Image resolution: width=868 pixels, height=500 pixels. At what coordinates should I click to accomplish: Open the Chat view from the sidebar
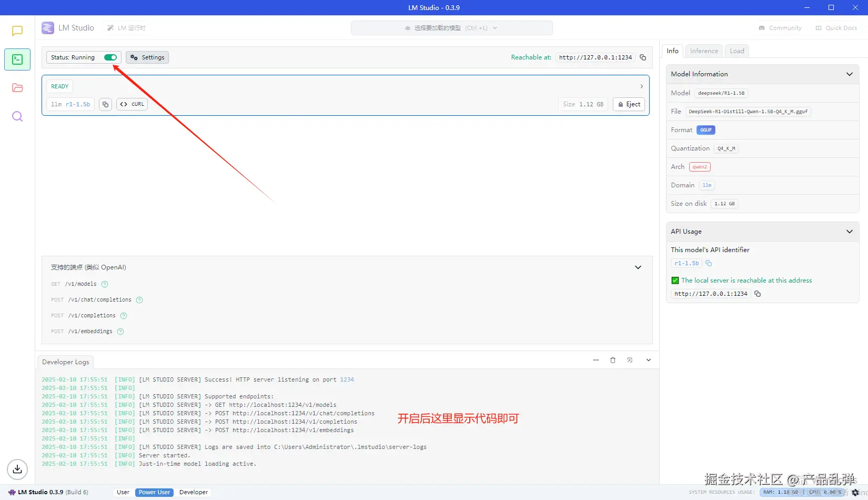pyautogui.click(x=17, y=31)
